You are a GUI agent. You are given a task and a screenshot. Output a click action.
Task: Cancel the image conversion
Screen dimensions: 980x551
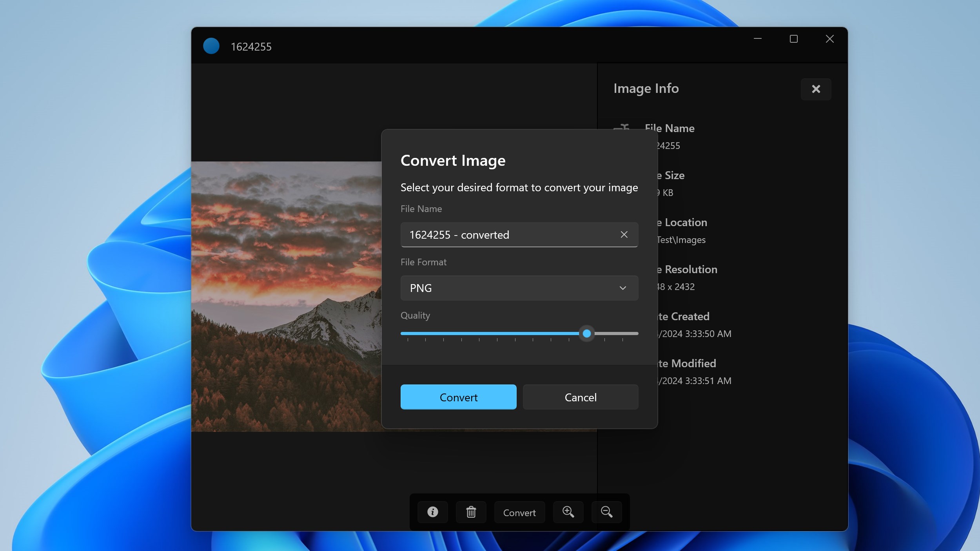pyautogui.click(x=581, y=397)
